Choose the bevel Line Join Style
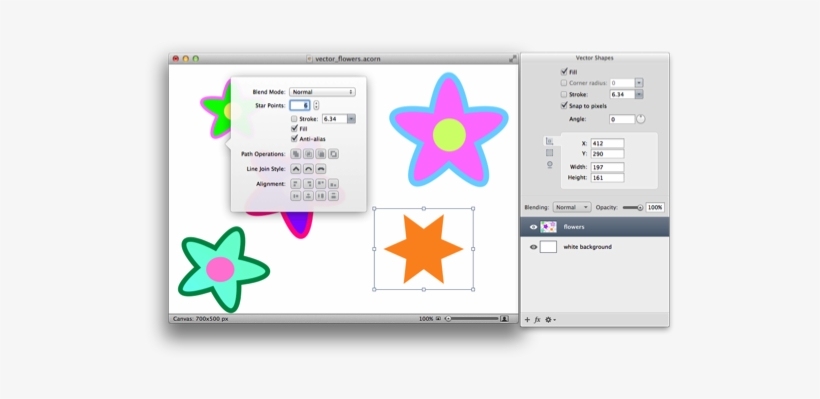Image resolution: width=820 pixels, height=399 pixels. [x=321, y=169]
